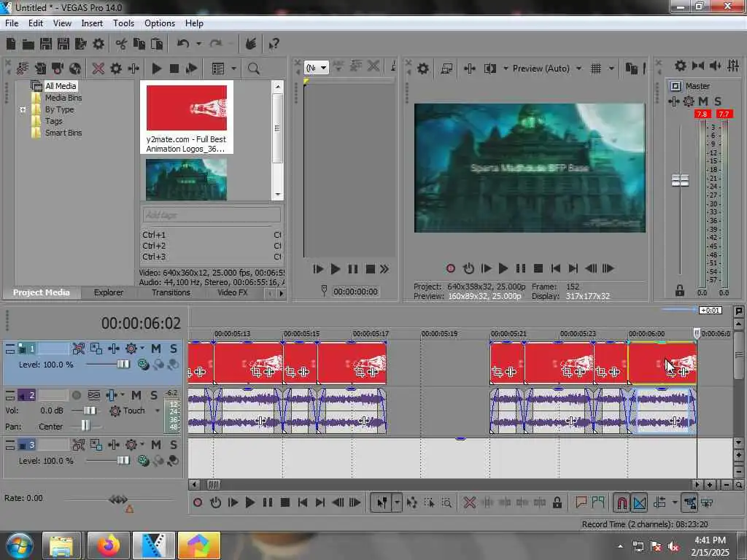Image resolution: width=747 pixels, height=560 pixels.
Task: Open the What's This help icon
Action: tap(274, 44)
